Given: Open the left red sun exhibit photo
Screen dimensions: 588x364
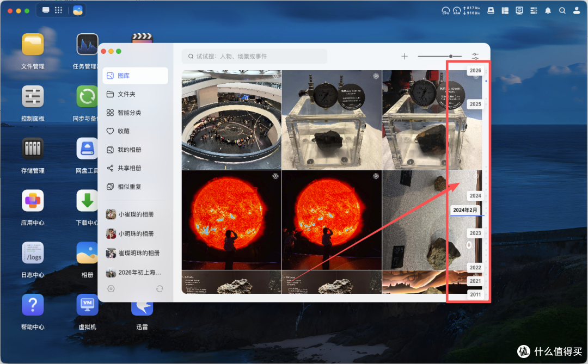Looking at the screenshot, I should pyautogui.click(x=231, y=220).
